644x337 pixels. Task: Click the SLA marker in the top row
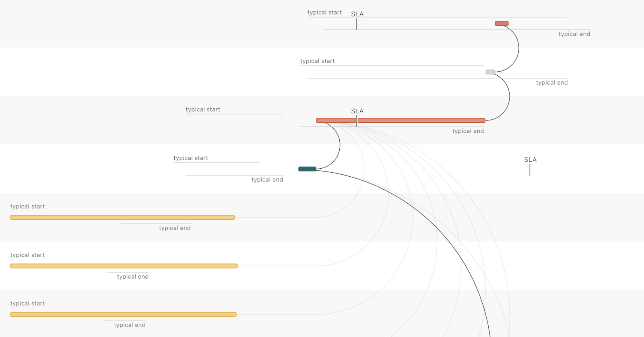point(357,20)
